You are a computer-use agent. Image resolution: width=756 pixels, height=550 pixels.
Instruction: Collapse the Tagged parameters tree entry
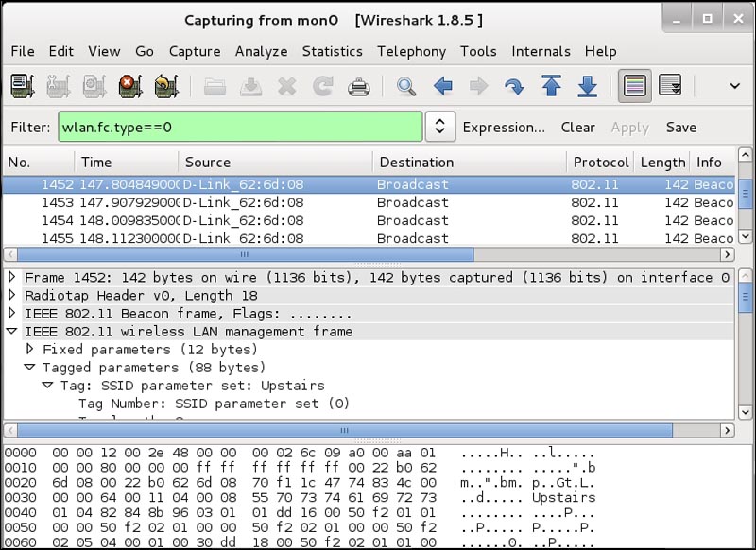(31, 368)
